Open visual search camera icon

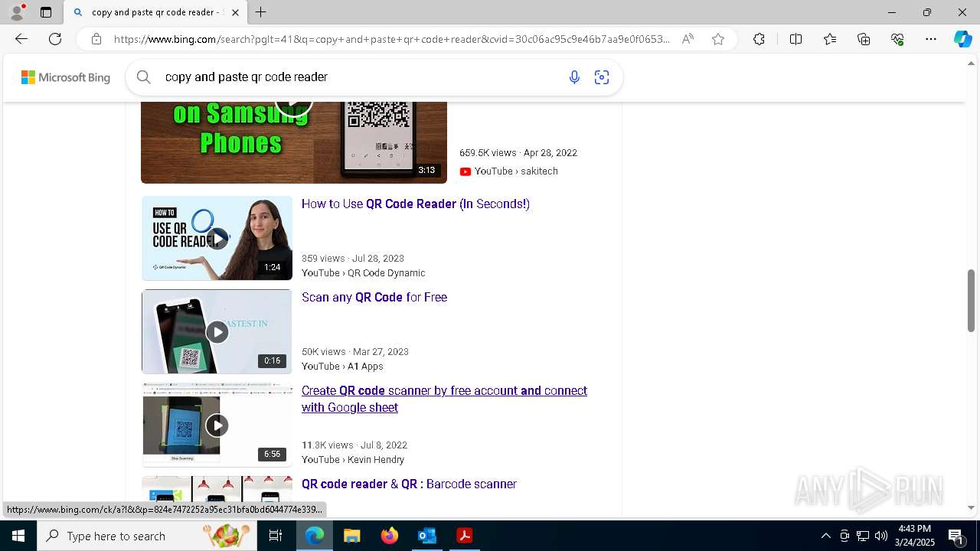click(602, 77)
